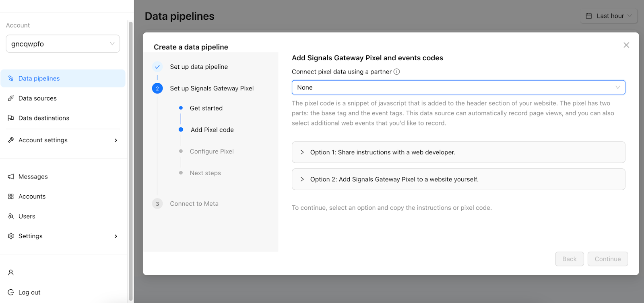Expand the Account settings submenu chevron
This screenshot has height=303, width=644.
click(116, 140)
